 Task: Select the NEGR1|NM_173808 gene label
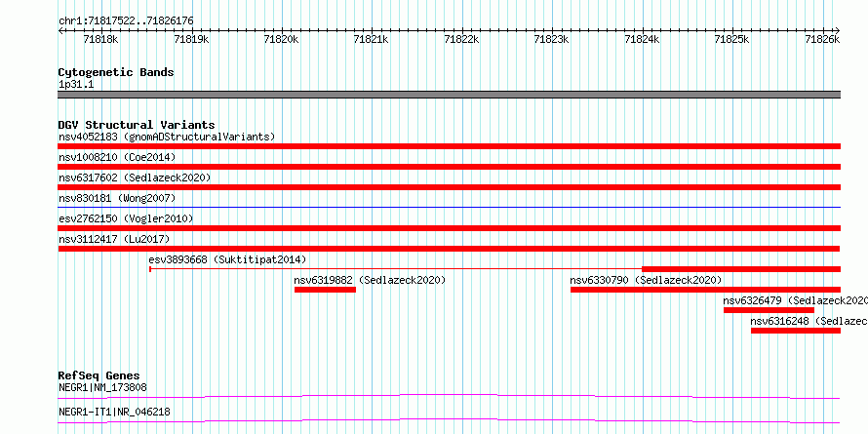(102, 387)
